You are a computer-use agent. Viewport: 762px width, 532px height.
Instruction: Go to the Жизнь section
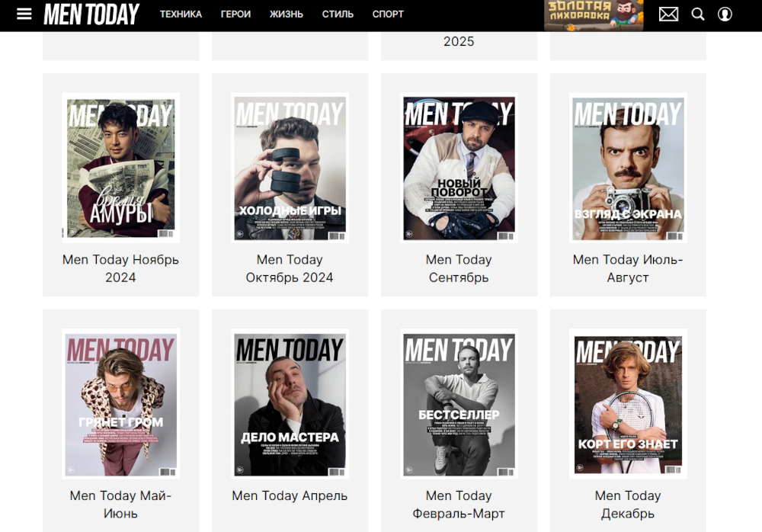pos(287,14)
